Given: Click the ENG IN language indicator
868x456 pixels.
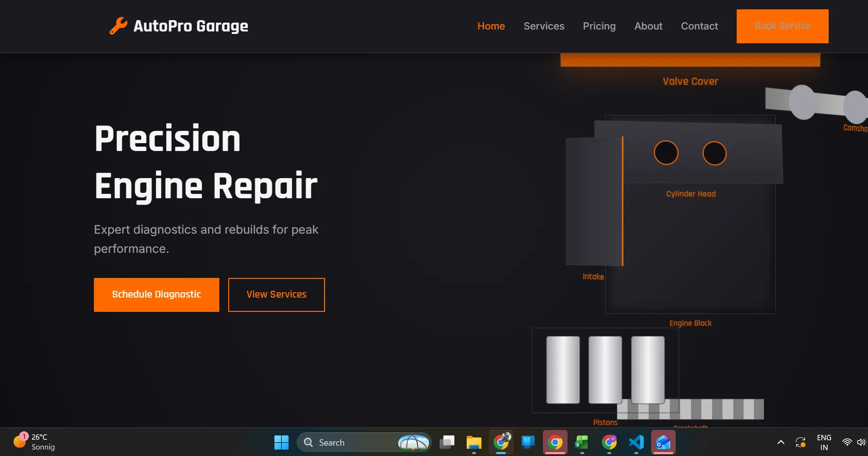Looking at the screenshot, I should point(824,442).
